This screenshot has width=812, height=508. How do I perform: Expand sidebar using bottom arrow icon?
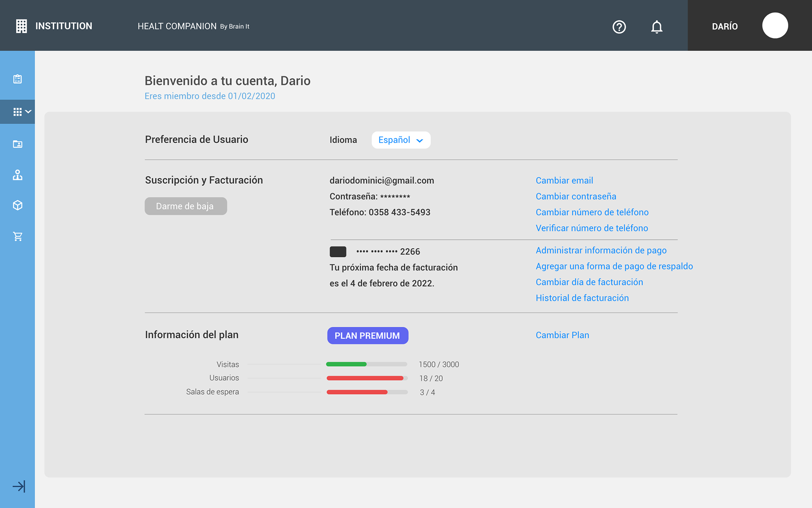coord(19,486)
